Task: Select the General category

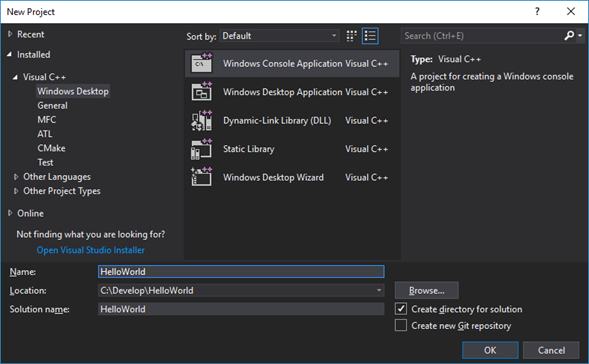Action: (53, 106)
